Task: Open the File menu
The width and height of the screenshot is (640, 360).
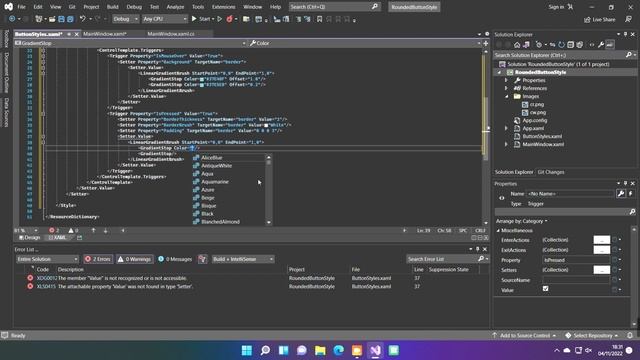Action: (21, 7)
